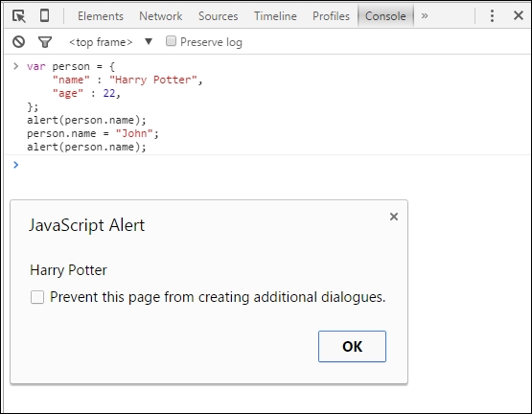Screen dimensions: 532x414
Task: Open the top frame context dropdown arrow
Action: coord(149,41)
